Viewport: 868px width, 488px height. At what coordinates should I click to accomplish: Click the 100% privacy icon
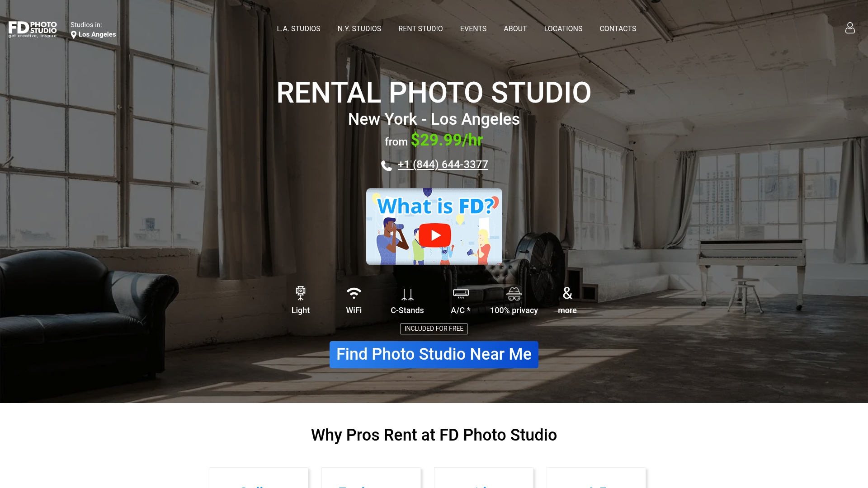tap(514, 294)
